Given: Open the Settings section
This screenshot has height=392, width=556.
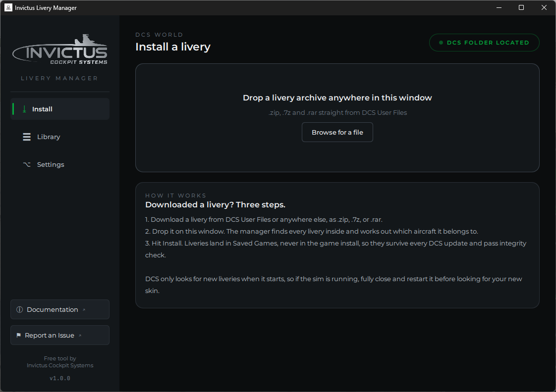Looking at the screenshot, I should [x=60, y=164].
